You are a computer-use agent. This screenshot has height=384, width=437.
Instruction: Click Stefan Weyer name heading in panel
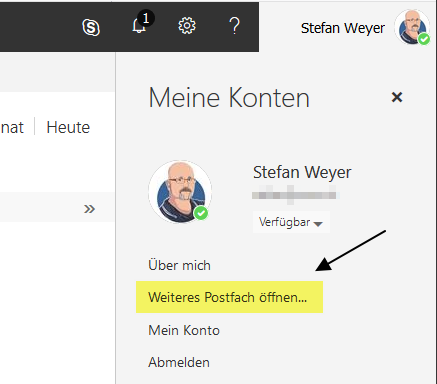tap(302, 172)
